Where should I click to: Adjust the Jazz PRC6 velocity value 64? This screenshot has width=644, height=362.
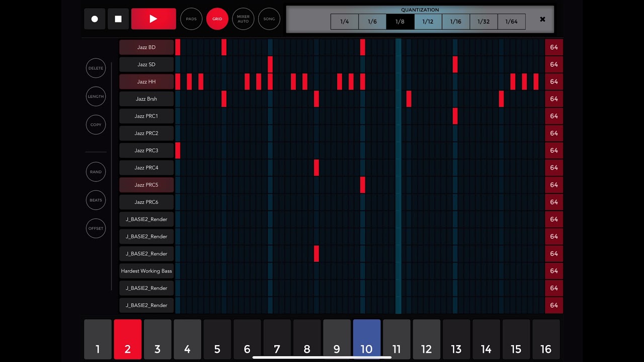(554, 202)
